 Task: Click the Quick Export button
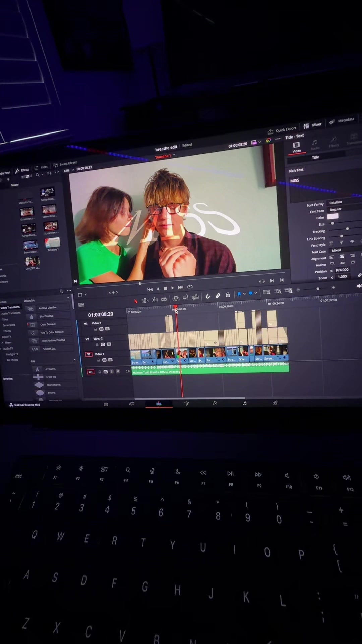pyautogui.click(x=282, y=130)
